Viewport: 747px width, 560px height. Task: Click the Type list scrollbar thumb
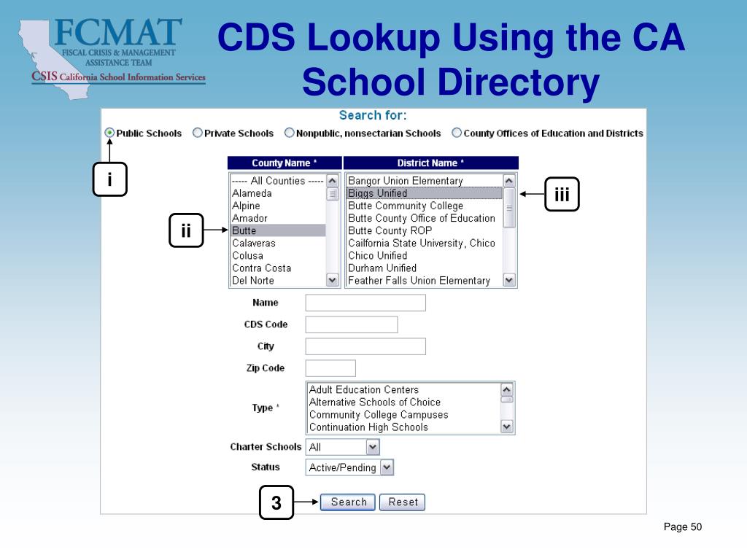click(507, 400)
